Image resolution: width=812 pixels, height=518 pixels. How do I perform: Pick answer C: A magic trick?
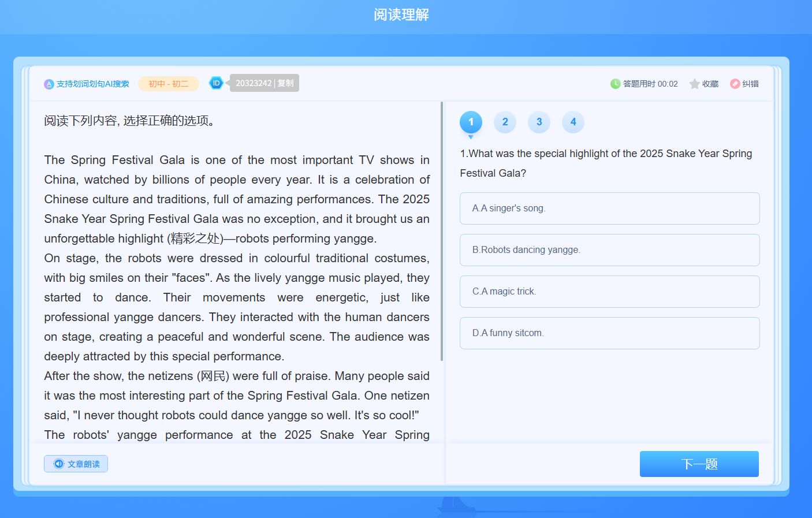609,292
